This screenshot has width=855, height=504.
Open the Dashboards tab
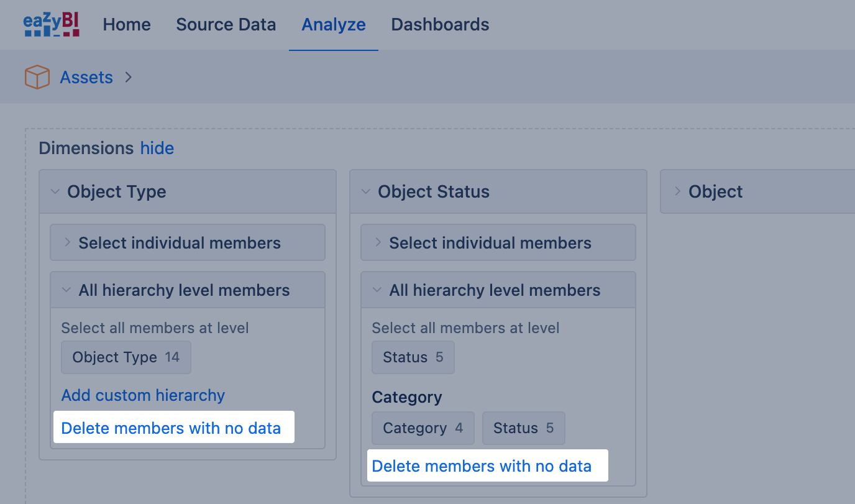click(440, 25)
